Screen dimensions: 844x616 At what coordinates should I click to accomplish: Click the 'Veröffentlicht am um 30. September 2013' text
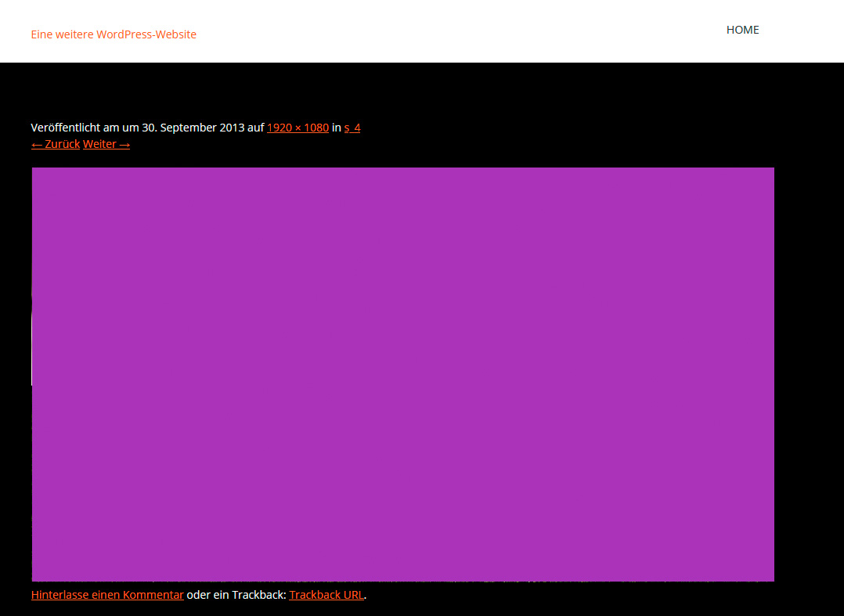click(137, 128)
